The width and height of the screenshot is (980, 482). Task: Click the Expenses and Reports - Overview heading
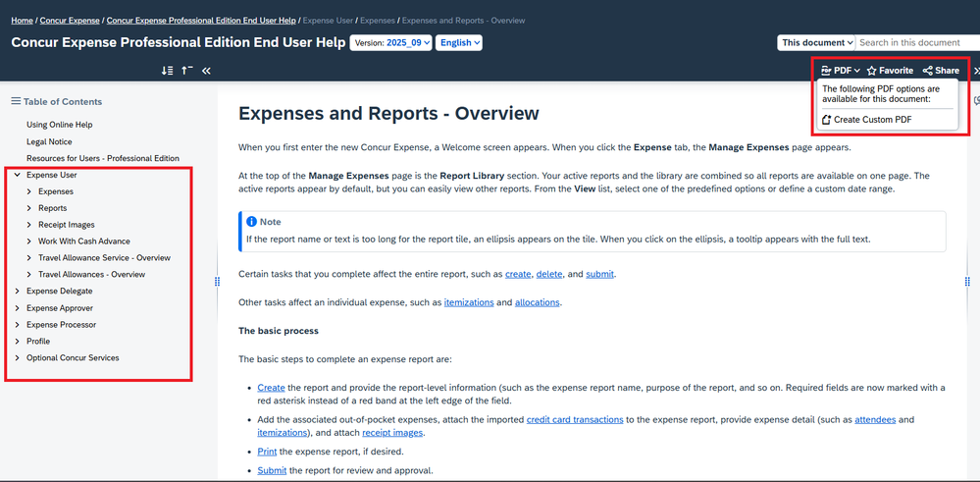(388, 114)
